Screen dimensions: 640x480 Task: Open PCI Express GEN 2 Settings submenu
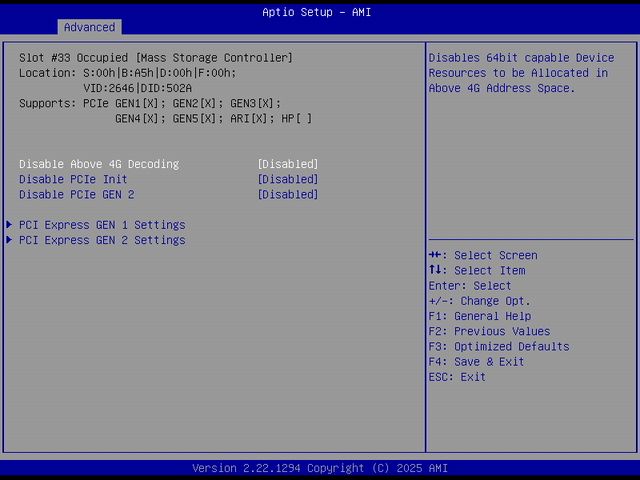pos(102,240)
